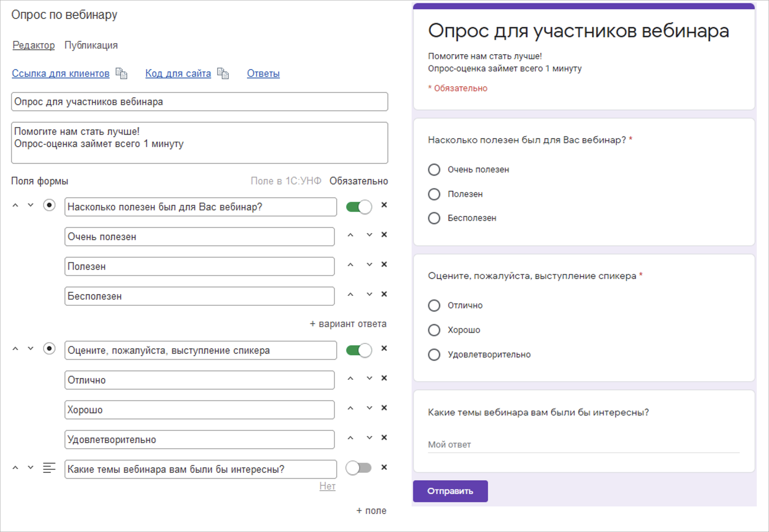Move 'Отлично' option up
This screenshot has width=769, height=532.
click(351, 379)
